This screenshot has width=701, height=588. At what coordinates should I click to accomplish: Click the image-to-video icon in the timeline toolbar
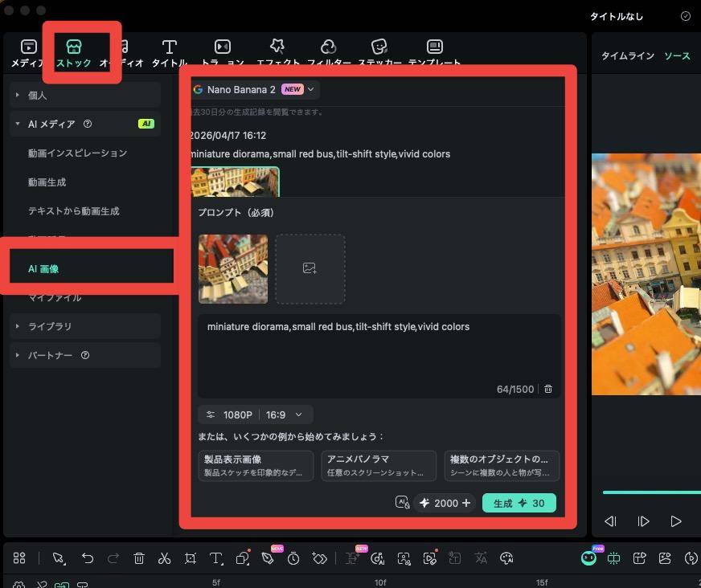click(x=666, y=558)
